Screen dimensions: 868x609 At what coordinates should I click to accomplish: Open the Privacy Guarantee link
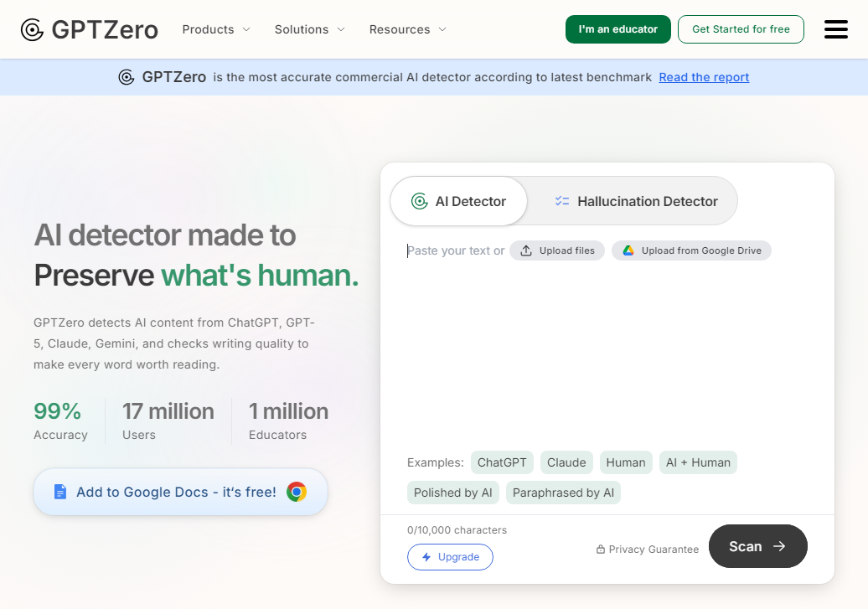point(648,550)
